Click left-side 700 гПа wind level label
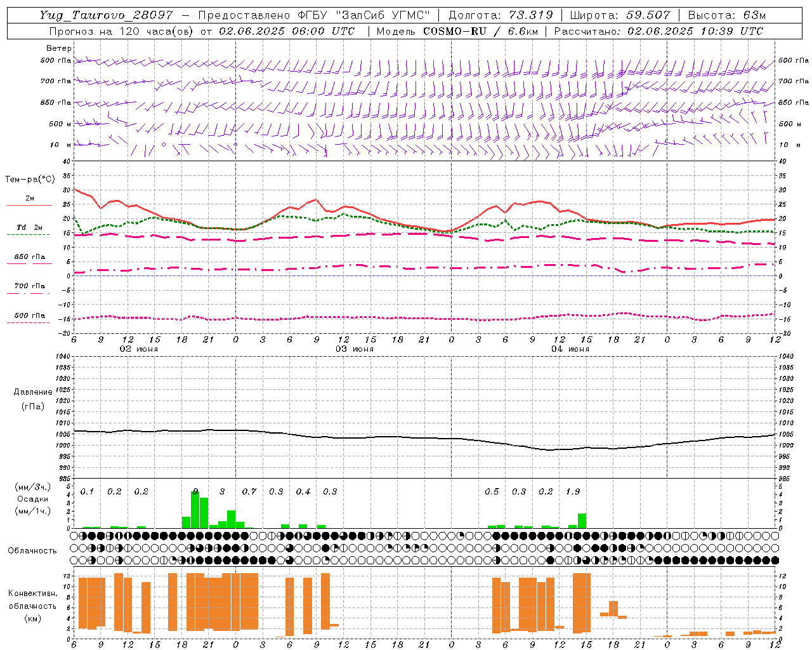 point(56,81)
